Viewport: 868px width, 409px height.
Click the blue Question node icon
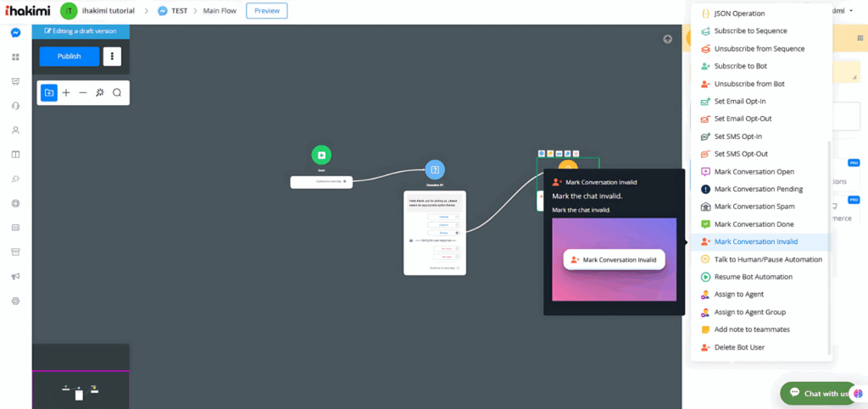pyautogui.click(x=434, y=169)
